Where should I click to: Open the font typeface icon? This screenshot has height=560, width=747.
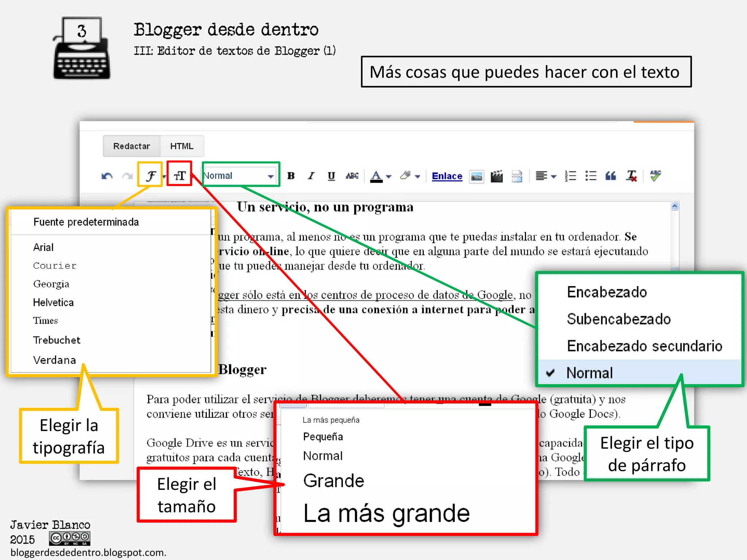(x=150, y=176)
